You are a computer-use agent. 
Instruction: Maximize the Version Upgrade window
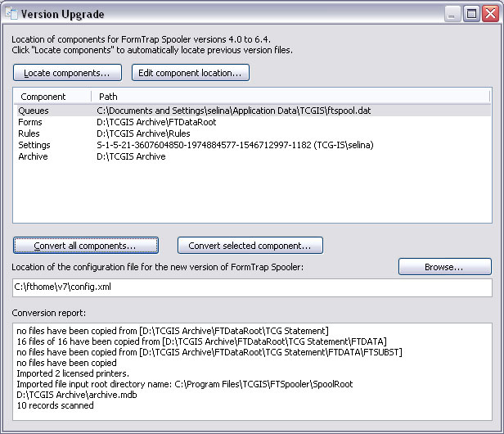click(x=472, y=13)
